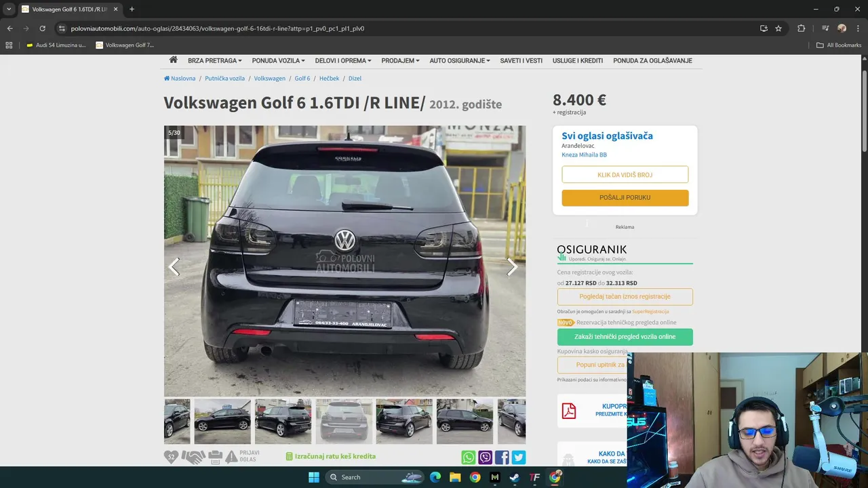Open the USLUGE I KREDITI menu item
Screen dimensions: 868x488
[578, 60]
